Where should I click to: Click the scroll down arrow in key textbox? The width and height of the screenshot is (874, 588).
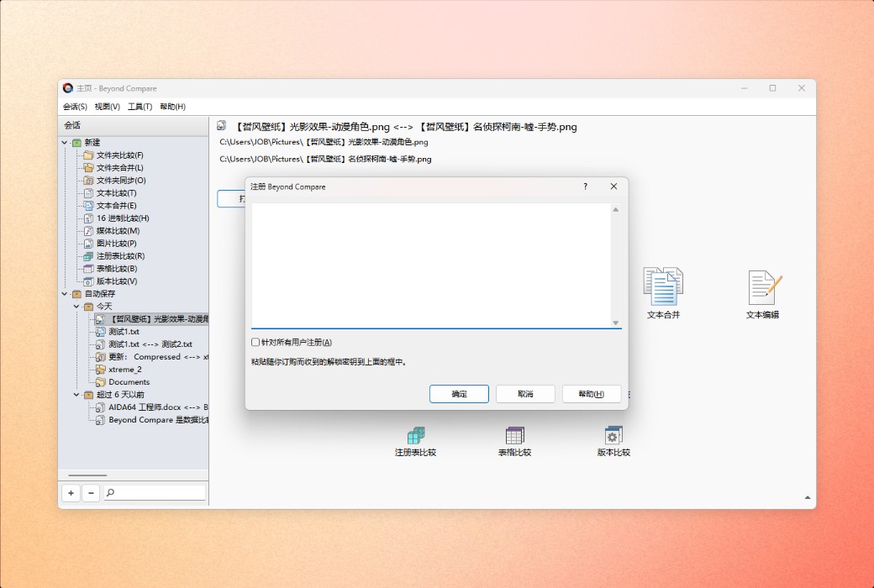pyautogui.click(x=616, y=323)
